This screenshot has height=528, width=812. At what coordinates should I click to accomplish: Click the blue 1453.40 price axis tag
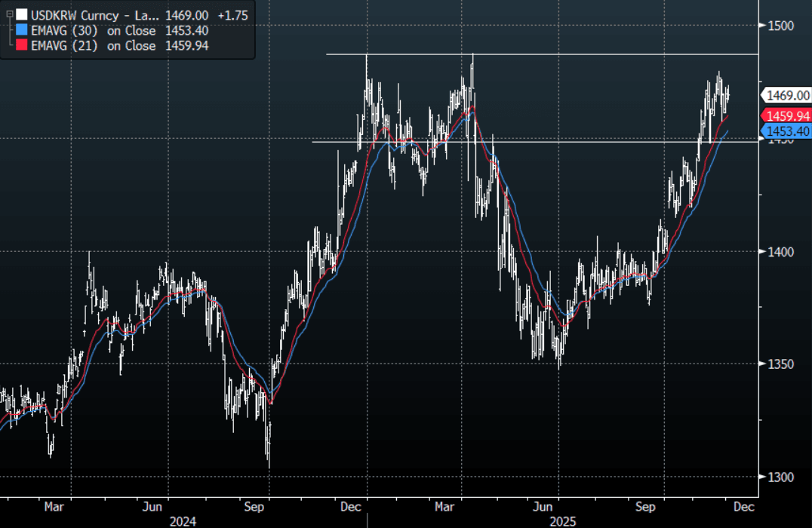point(788,131)
